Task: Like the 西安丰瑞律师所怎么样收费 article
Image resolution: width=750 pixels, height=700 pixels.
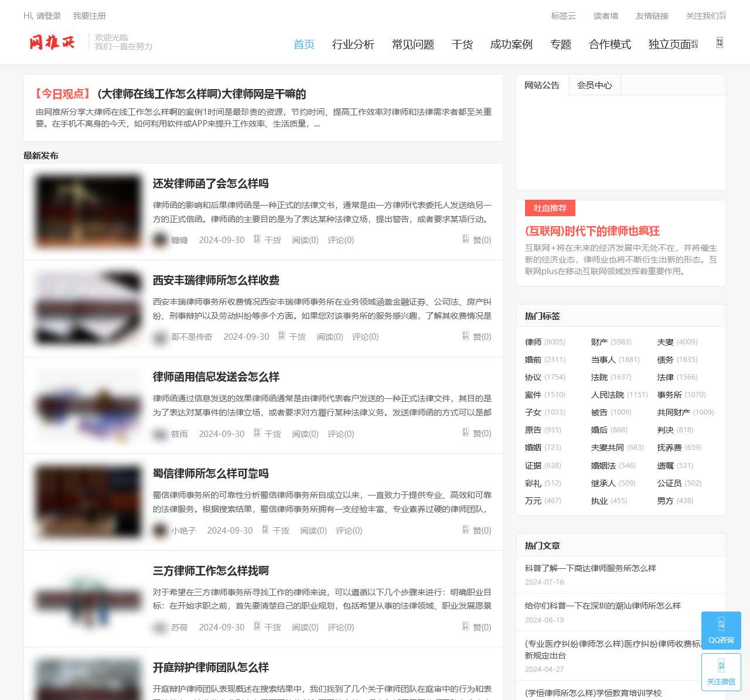Action: pos(477,336)
